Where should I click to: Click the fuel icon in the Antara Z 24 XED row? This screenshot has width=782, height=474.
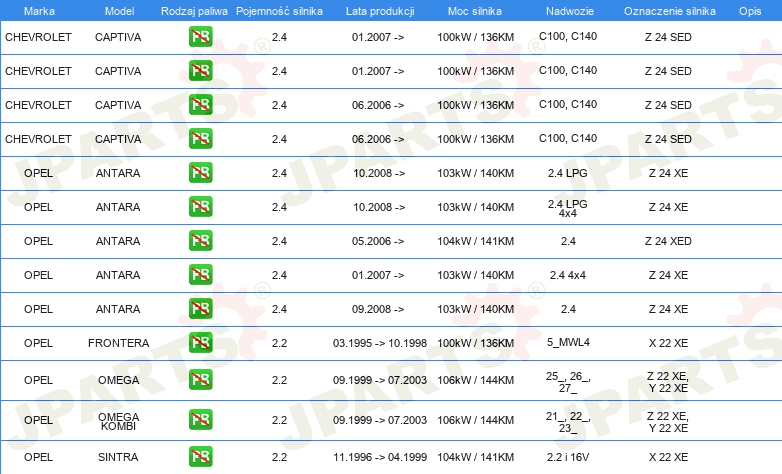tap(200, 241)
